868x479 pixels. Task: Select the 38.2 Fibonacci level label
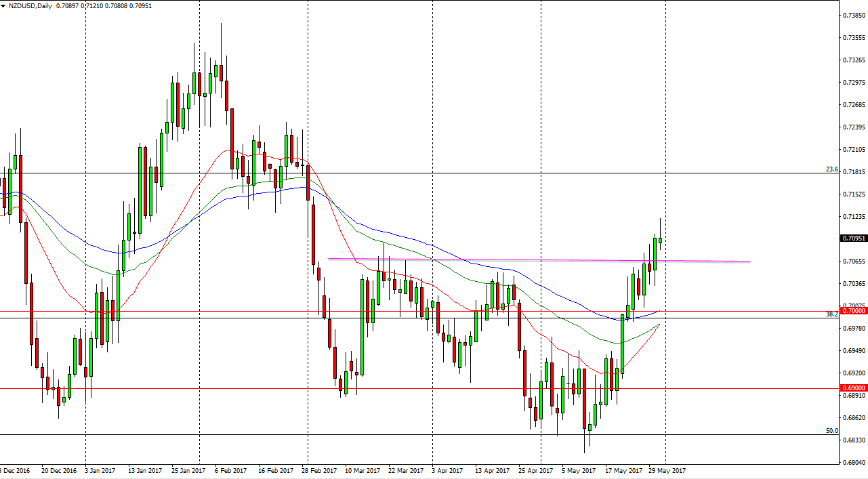(x=831, y=314)
